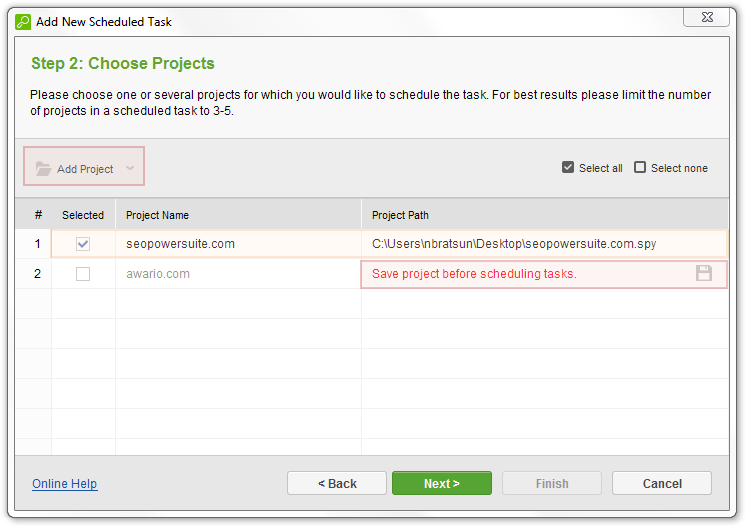Tick the Select all checkbox
This screenshot has height=527, width=747.
(x=568, y=168)
